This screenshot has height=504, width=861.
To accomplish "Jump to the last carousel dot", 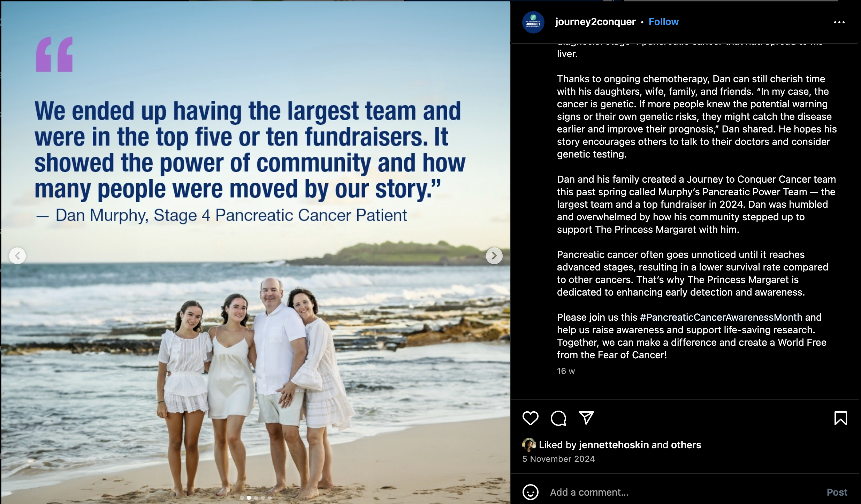I will coord(269,498).
